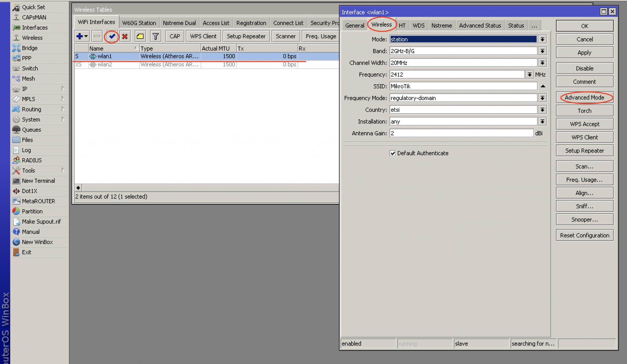Click the Apply button

584,53
